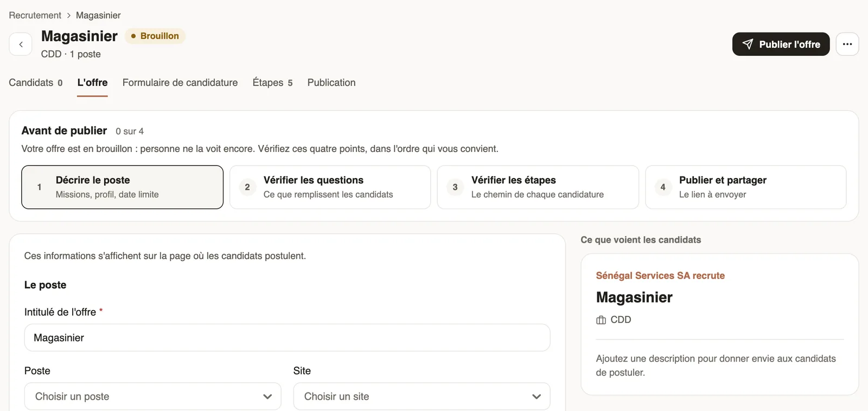Click the Magasinier breadcrumb item
Viewport: 868px width, 411px height.
98,15
